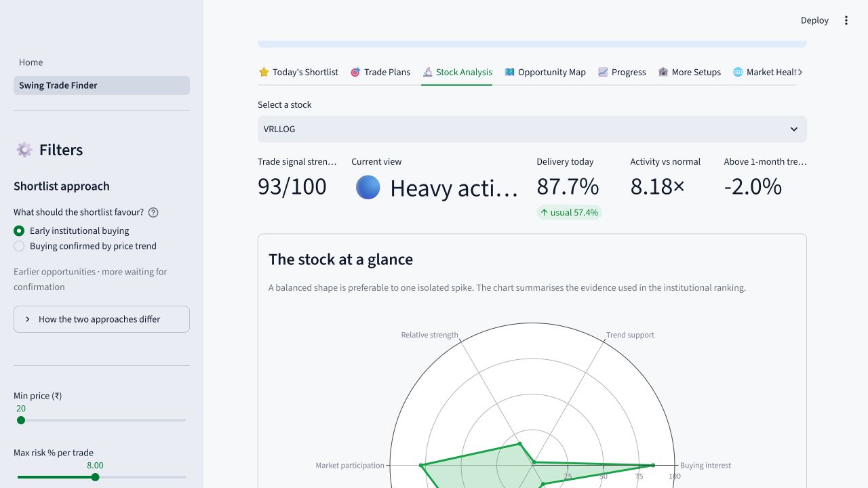Click the 93/100 trade signal value
The image size is (868, 488).
(292, 186)
